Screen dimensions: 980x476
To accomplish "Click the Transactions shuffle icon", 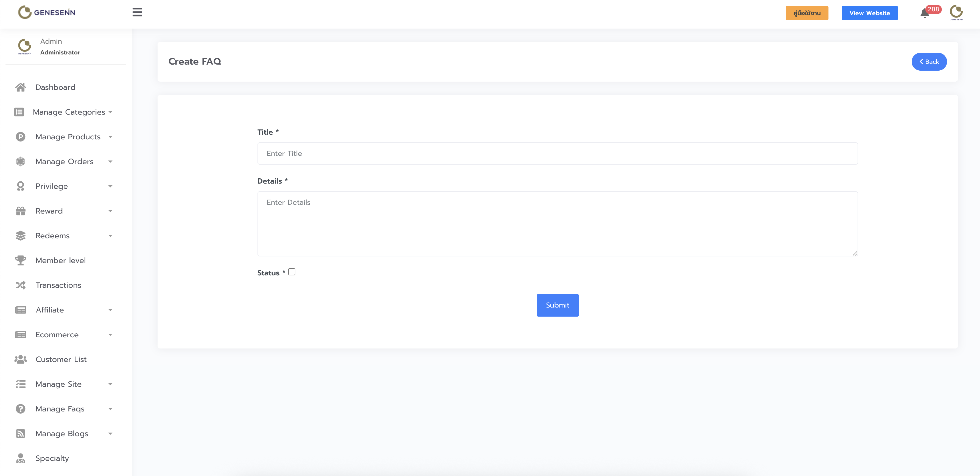I will (x=21, y=285).
